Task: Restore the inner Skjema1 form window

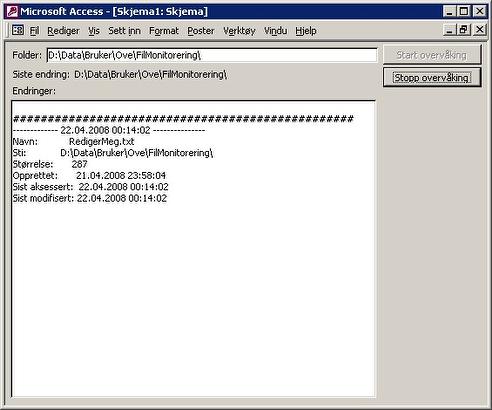Action: (x=464, y=30)
